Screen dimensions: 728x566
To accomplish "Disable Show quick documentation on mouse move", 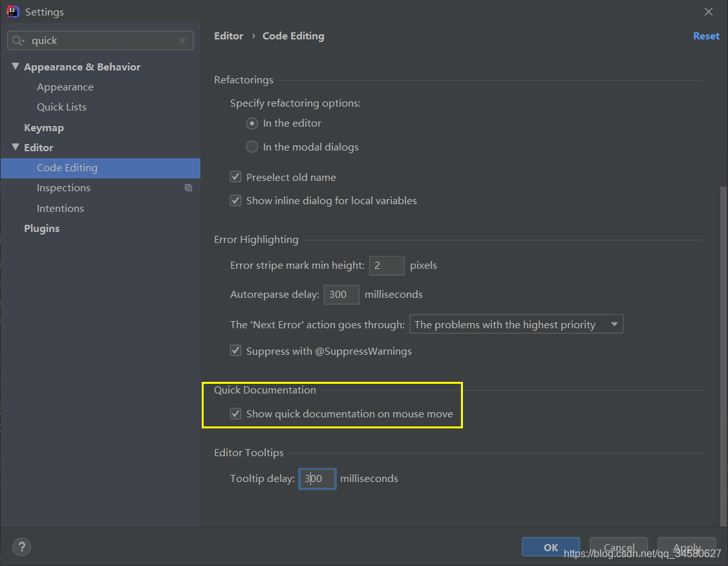I will click(236, 414).
